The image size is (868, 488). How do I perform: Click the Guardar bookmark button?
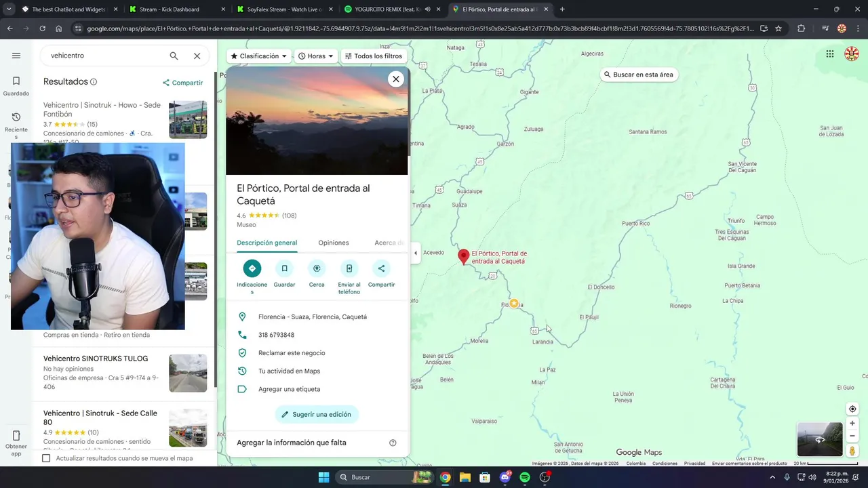(284, 268)
